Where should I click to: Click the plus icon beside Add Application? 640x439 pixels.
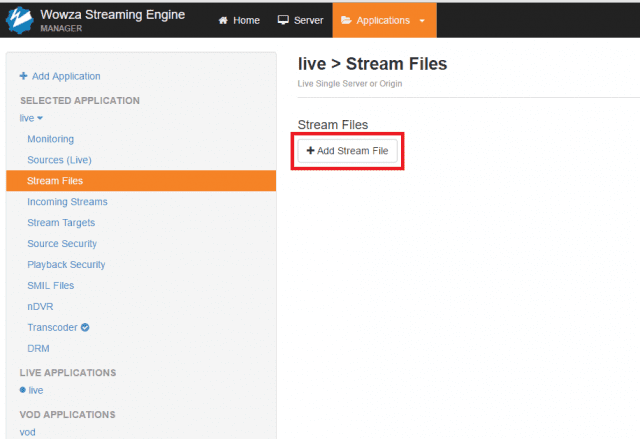pos(23,76)
